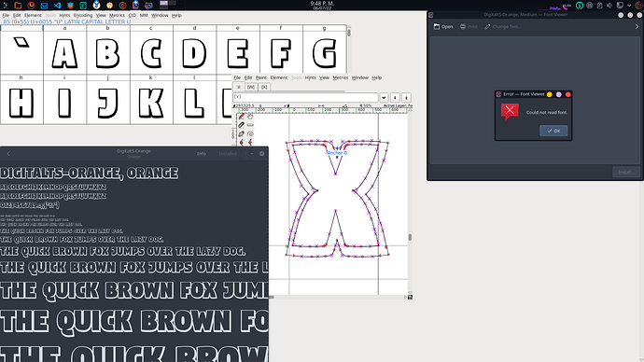Open Point menu in glyph editor
The width and height of the screenshot is (644, 362).
261,77
